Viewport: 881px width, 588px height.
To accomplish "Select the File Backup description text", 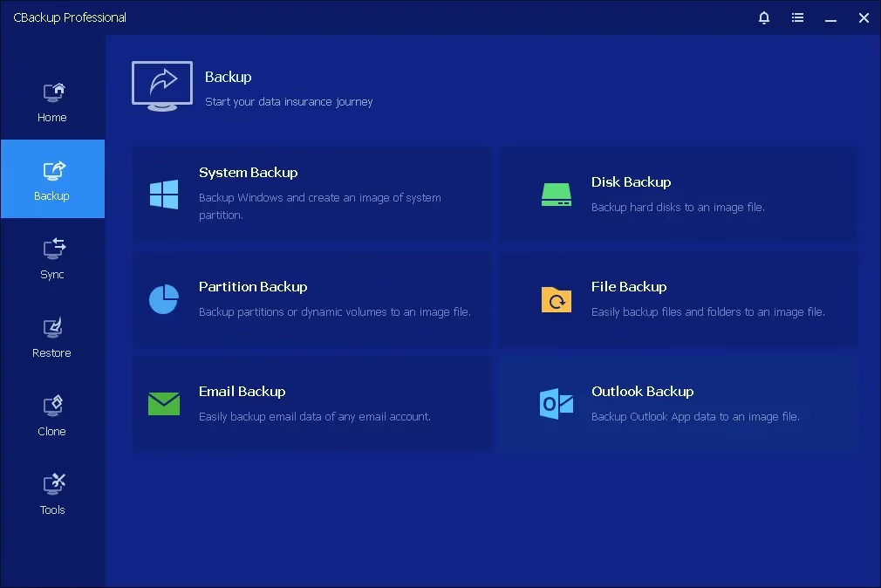I will [707, 312].
